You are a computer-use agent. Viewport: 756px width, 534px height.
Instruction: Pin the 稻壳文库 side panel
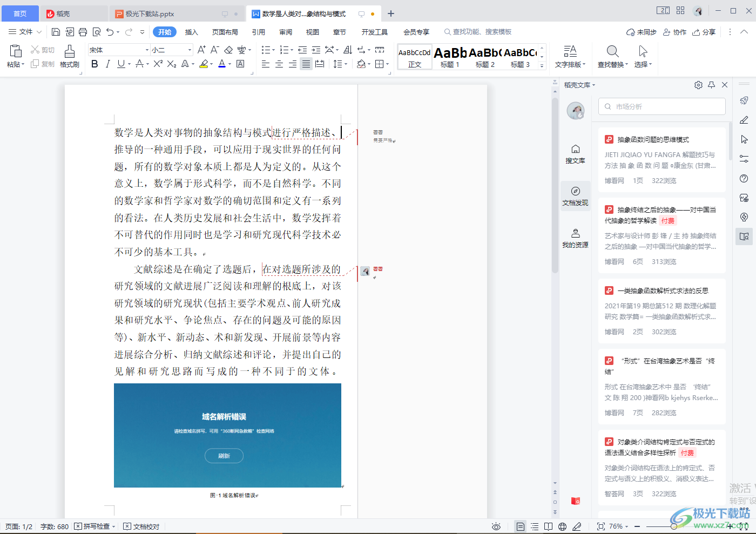pyautogui.click(x=712, y=85)
